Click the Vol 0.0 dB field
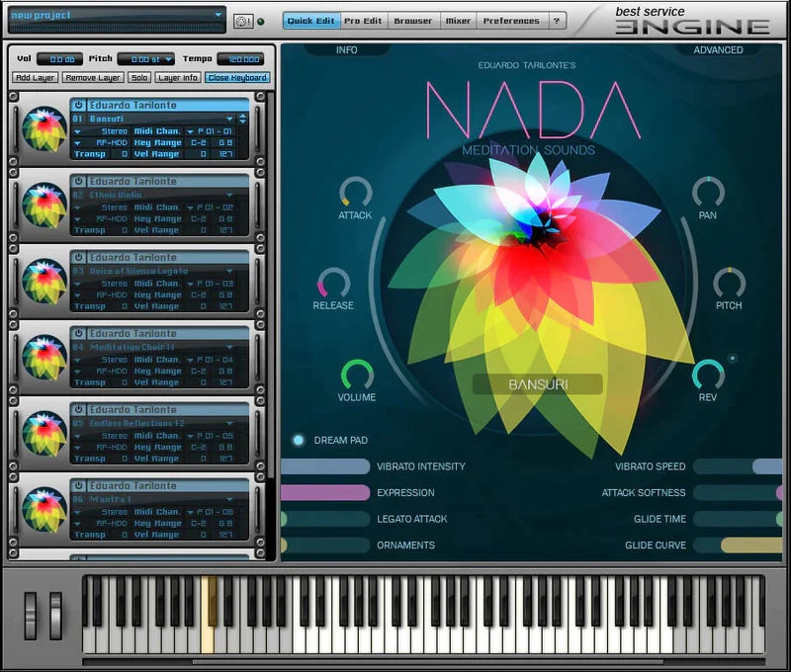Viewport: 791px width, 672px height. [59, 59]
